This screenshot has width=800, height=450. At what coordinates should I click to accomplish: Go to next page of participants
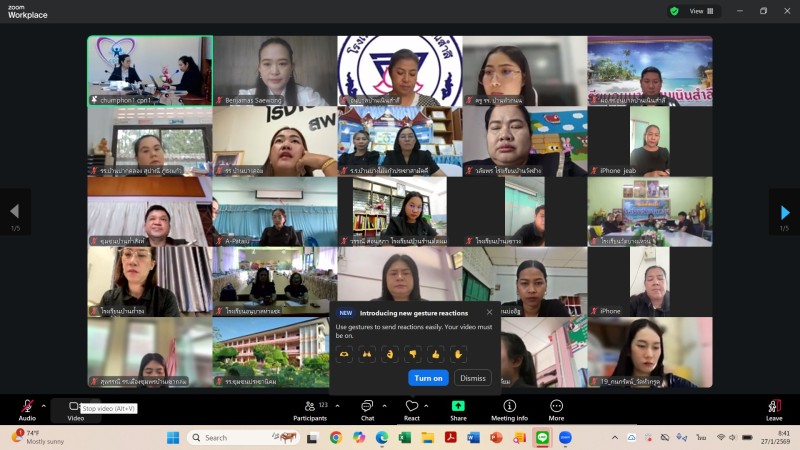[785, 212]
